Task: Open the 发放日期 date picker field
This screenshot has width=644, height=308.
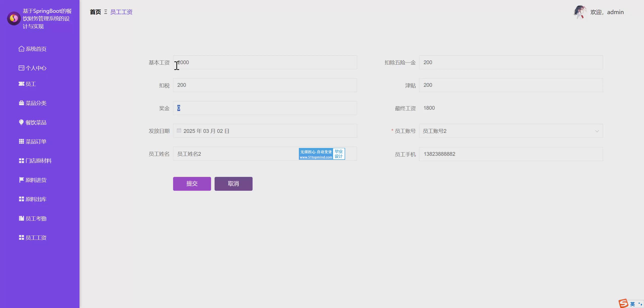Action: point(265,131)
